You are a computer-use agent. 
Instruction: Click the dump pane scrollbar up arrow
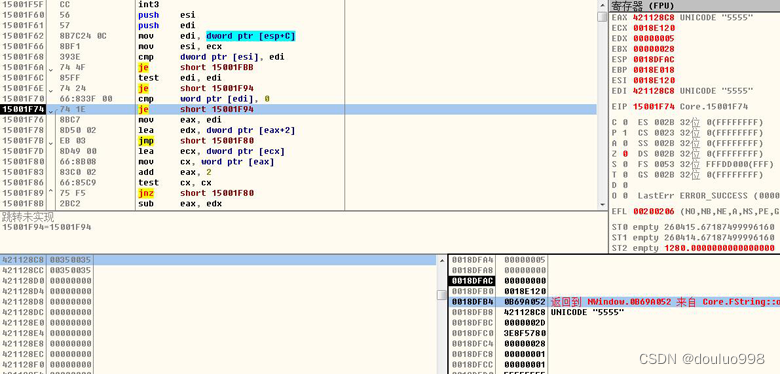(441, 260)
